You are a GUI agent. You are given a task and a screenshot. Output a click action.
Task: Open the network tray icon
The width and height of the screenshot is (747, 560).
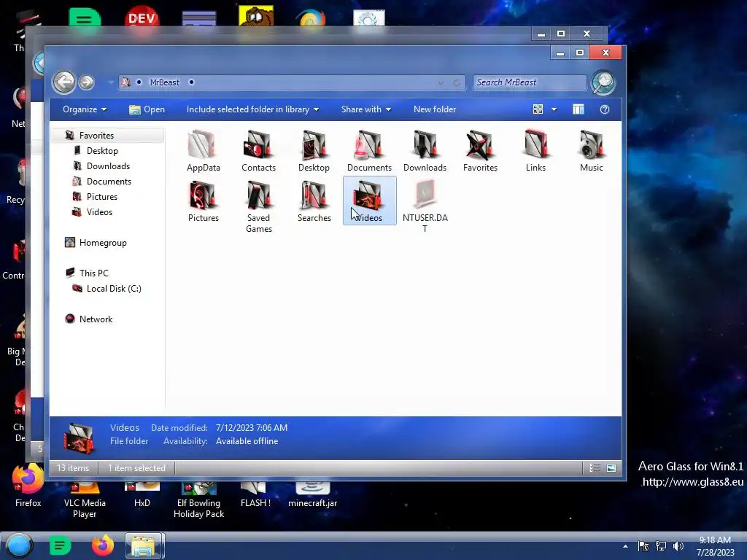(661, 546)
